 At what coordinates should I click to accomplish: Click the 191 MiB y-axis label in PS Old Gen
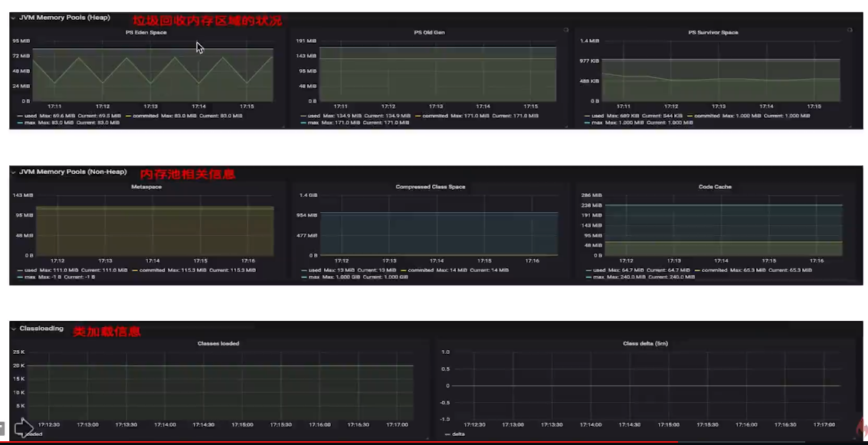pyautogui.click(x=306, y=41)
